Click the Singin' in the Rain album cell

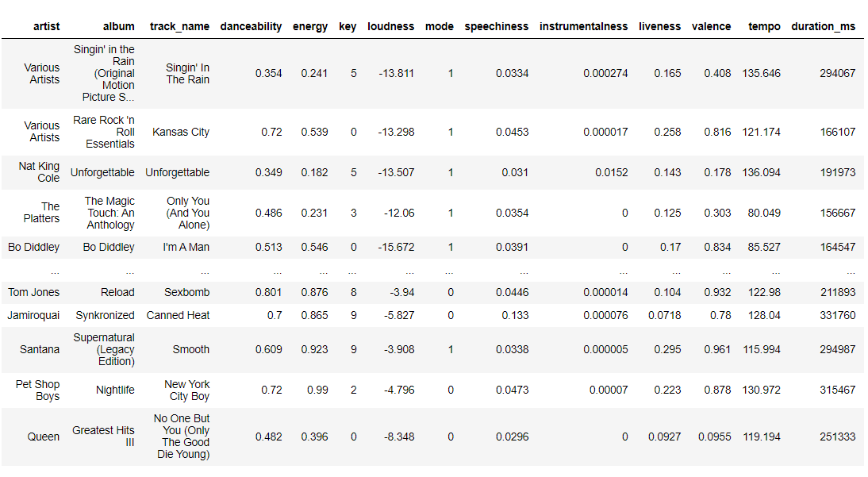point(104,73)
